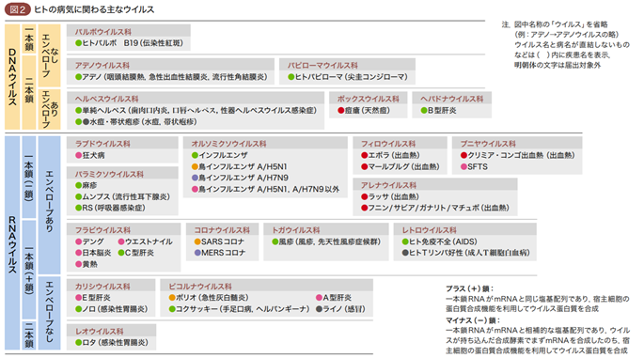Select the 日本脳炎 entry
Image resolution: width=644 pixels, height=358 pixels.
tap(93, 253)
